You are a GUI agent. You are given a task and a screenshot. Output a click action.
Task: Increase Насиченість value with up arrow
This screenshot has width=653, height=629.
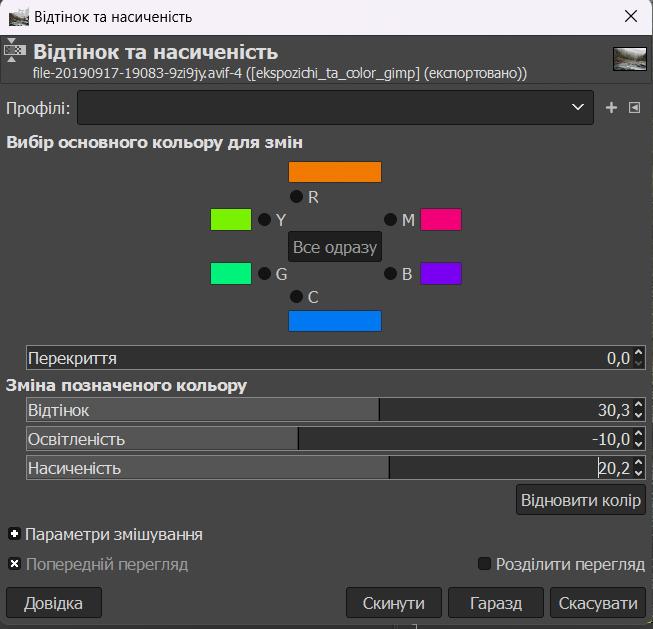tap(638, 463)
